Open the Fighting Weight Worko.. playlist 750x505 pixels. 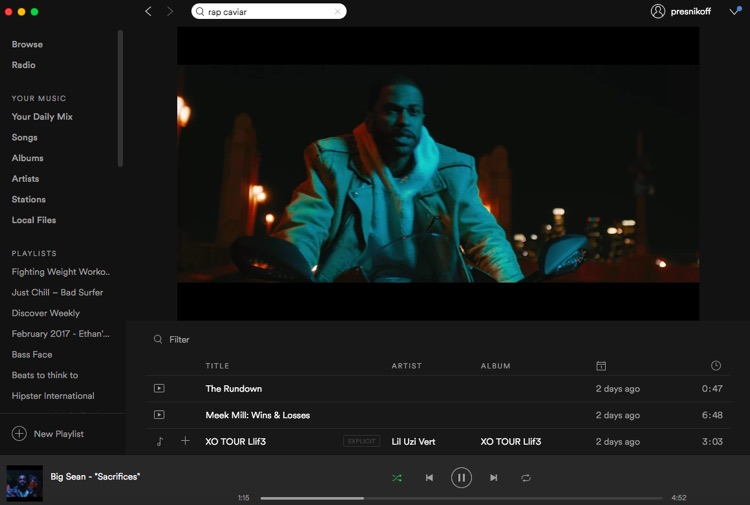[61, 272]
